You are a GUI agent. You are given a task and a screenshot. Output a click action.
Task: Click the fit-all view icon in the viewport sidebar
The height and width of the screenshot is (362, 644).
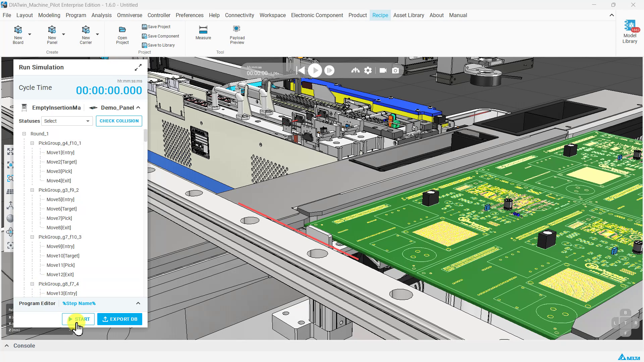click(x=10, y=152)
